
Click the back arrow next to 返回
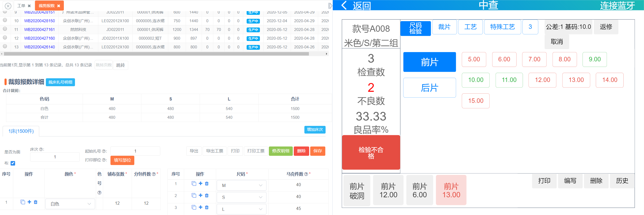coord(344,5)
